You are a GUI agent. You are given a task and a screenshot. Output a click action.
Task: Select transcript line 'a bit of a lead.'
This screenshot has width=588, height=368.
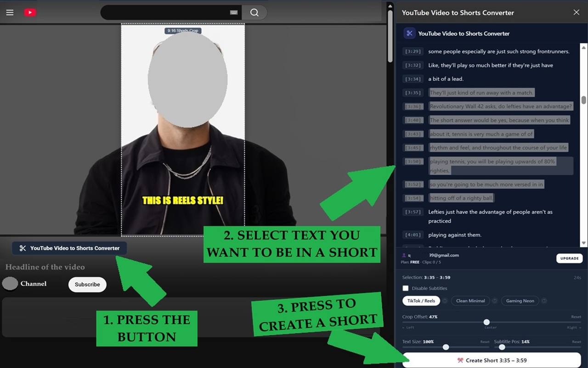coord(446,79)
